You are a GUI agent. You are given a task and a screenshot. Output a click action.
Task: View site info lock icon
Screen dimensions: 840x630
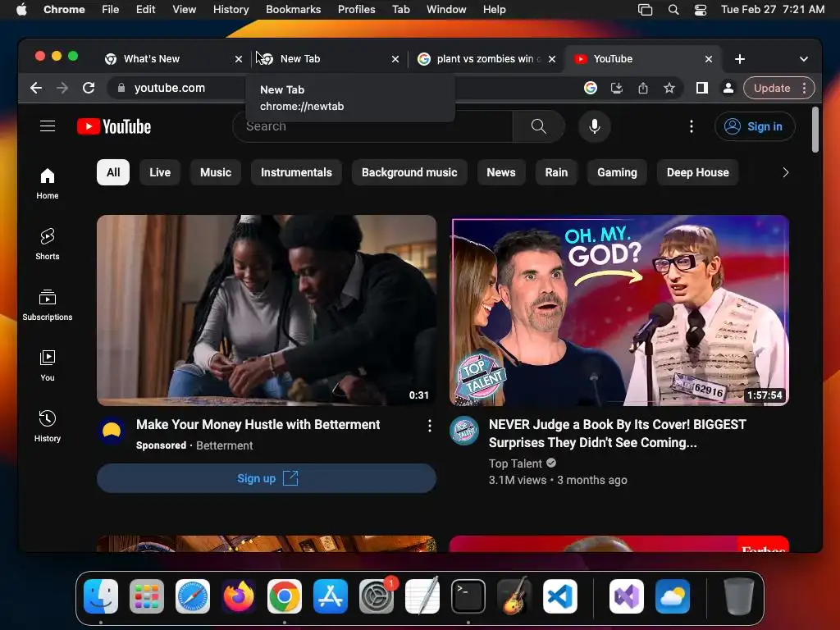(x=121, y=88)
